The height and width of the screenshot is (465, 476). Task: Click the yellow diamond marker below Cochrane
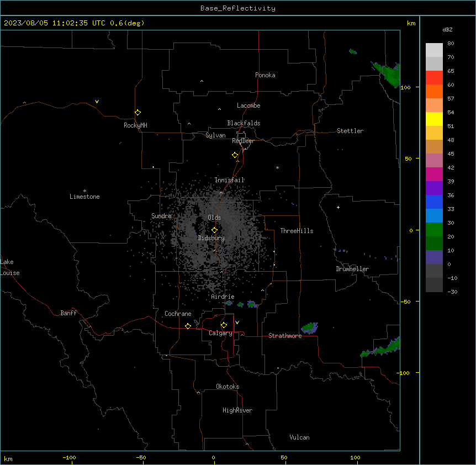(x=188, y=326)
